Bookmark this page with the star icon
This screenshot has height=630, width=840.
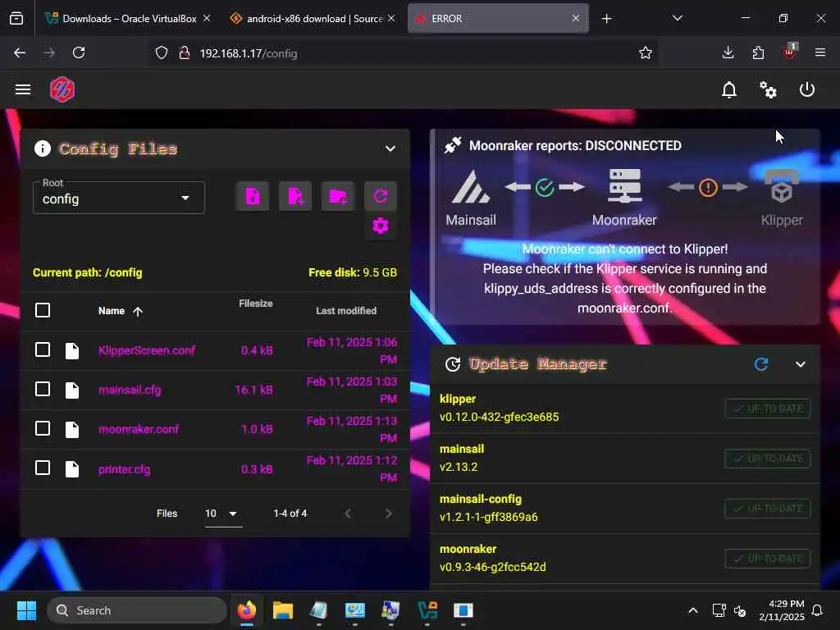point(645,52)
